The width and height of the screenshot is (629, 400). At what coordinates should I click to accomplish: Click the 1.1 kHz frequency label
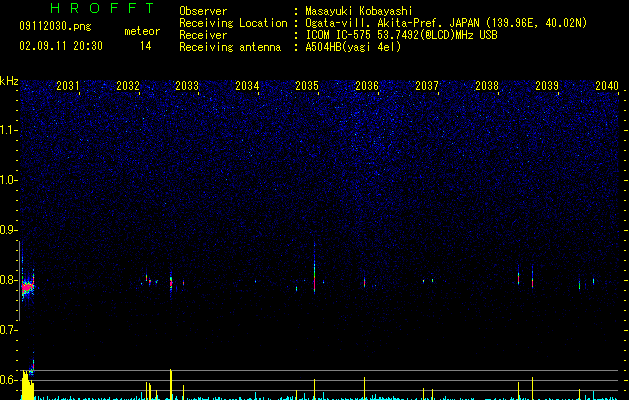pyautogui.click(x=8, y=130)
